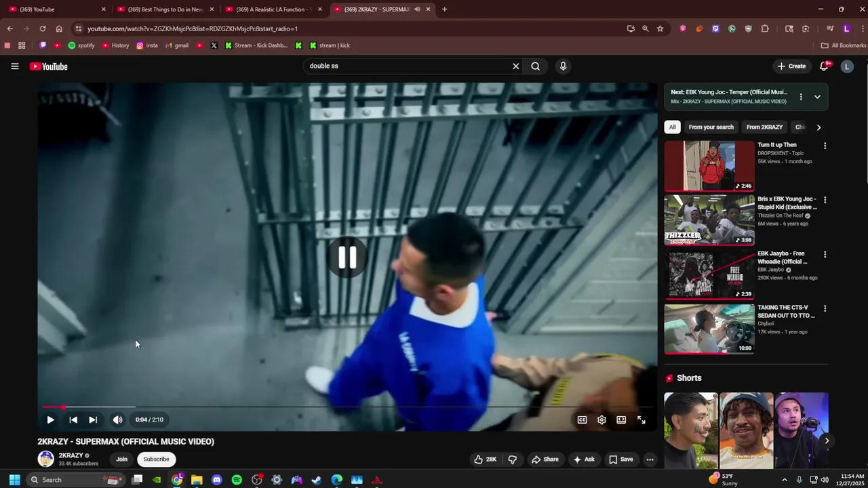Subscribe to 2KRAZY channel
868x488 pixels.
point(156,459)
